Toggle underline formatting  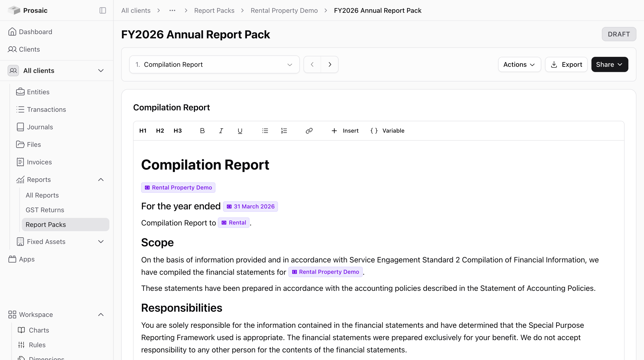coord(240,131)
